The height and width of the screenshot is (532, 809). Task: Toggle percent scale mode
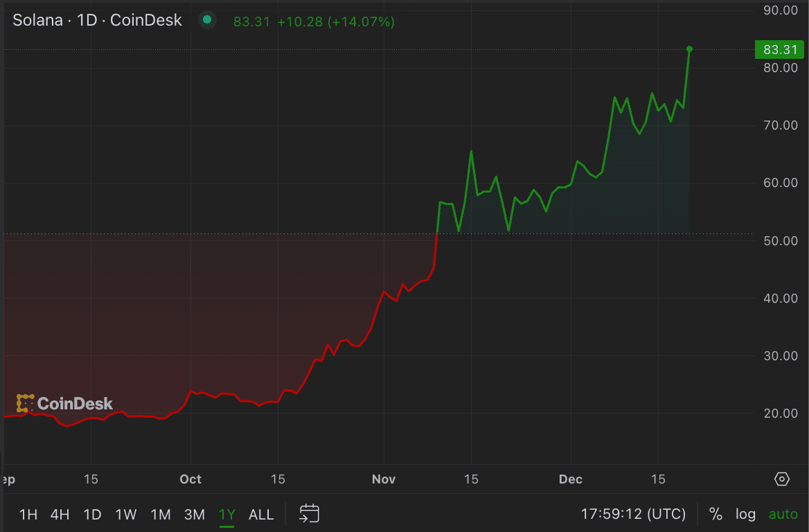pos(715,514)
